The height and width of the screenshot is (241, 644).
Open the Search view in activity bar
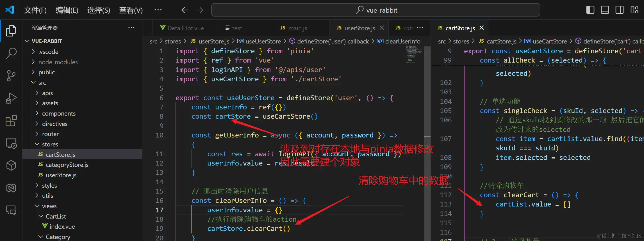(x=11, y=53)
